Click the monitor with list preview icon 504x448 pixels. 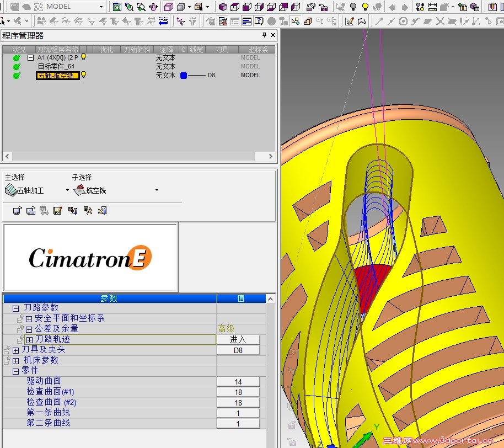31,211
